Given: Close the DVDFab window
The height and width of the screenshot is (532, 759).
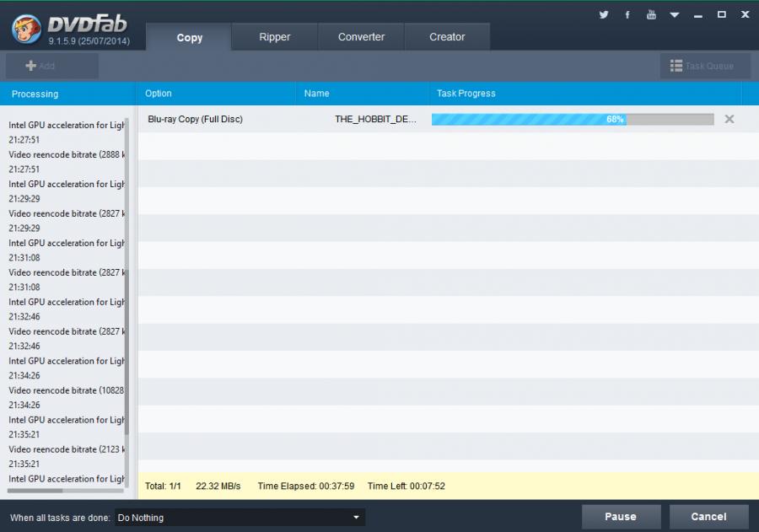Looking at the screenshot, I should click(745, 14).
